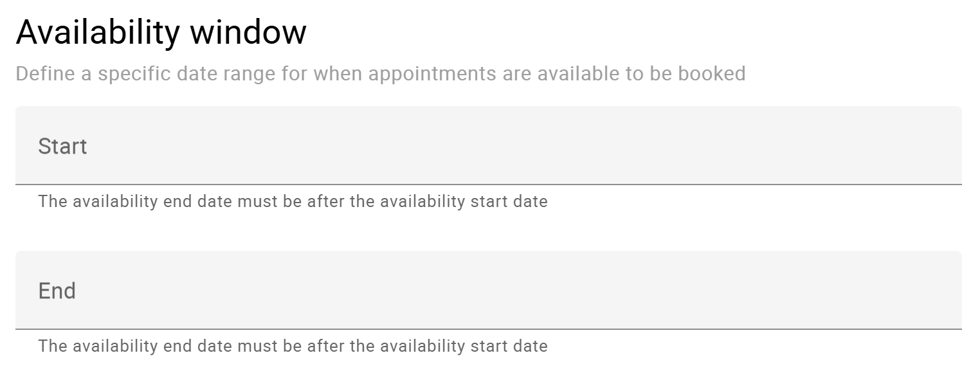Click the word "Availability" in the title
The height and width of the screenshot is (371, 980).
click(x=96, y=32)
